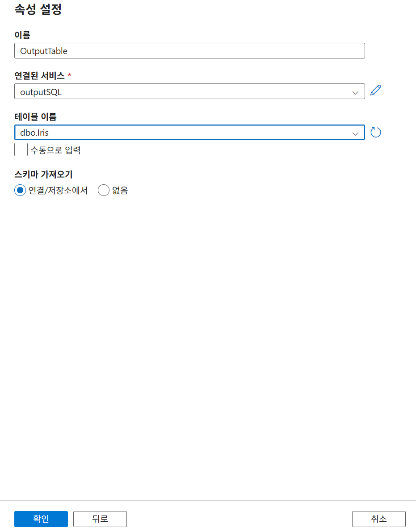Click the 스키마 가져오기 section label
The height and width of the screenshot is (532, 416).
pos(43,175)
